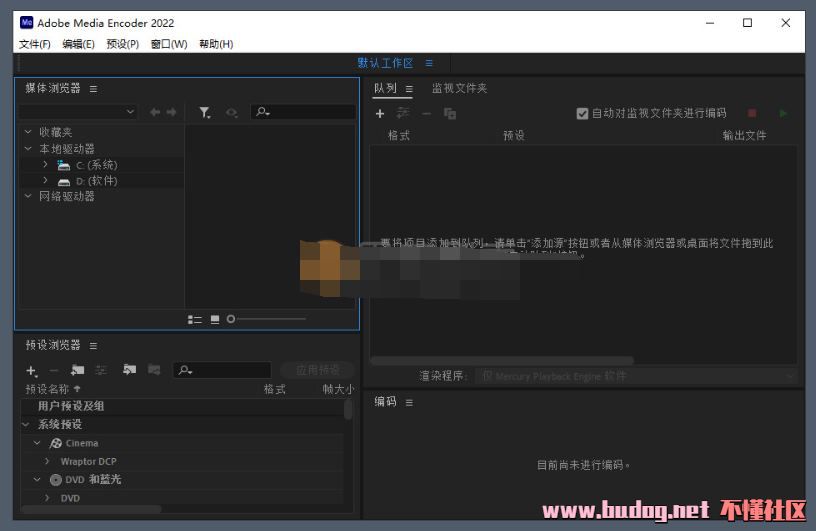Open the 编码 panel menu icon

[x=409, y=402]
